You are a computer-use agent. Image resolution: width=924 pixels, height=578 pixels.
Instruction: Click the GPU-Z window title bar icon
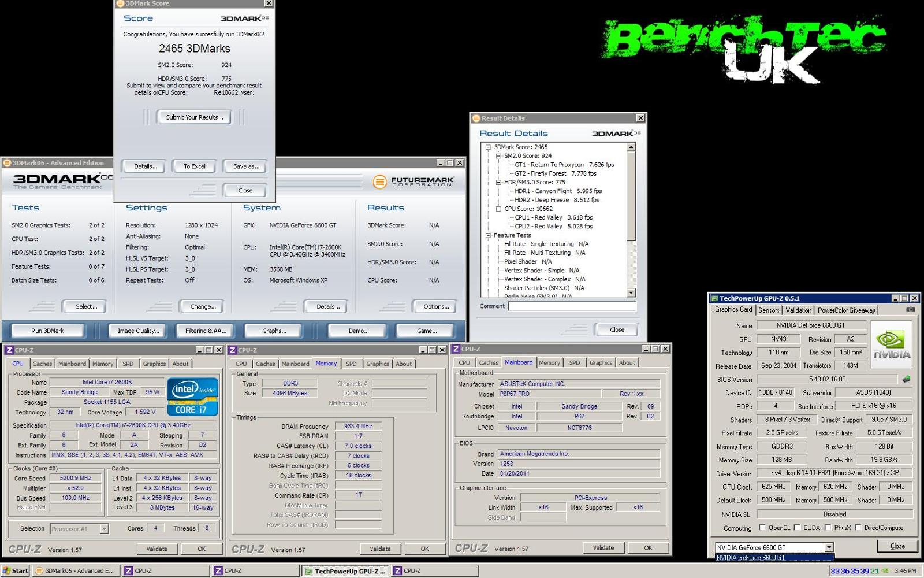pyautogui.click(x=714, y=298)
